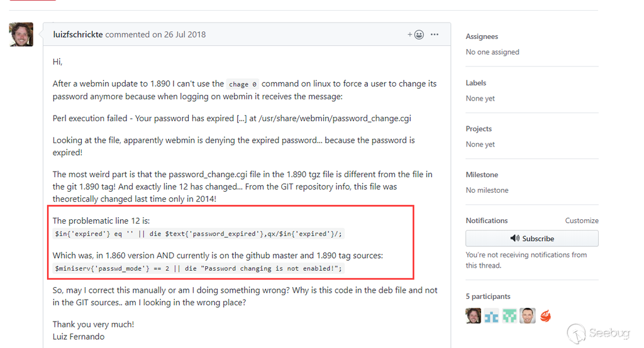
Task: Click the Milestone section heading
Action: pos(481,175)
